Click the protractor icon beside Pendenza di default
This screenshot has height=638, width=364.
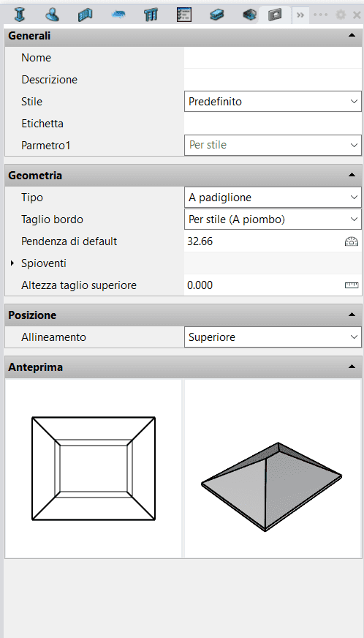coord(352,241)
